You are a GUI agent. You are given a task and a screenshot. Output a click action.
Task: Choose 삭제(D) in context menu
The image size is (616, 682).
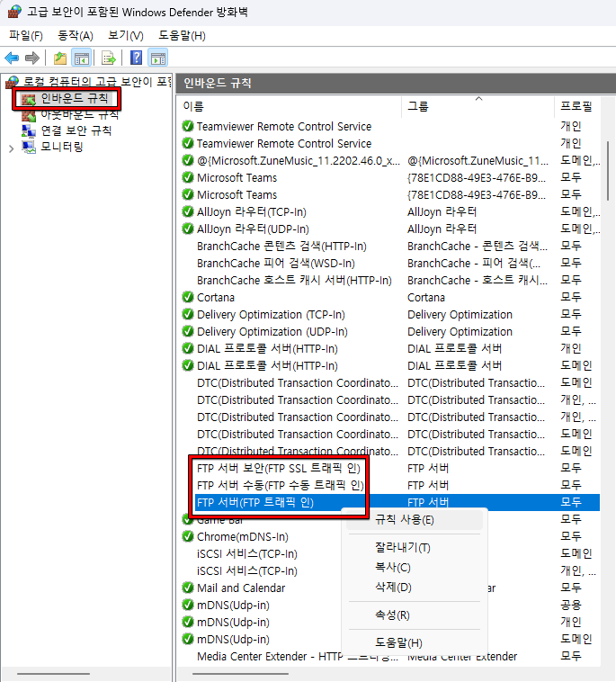[415, 588]
